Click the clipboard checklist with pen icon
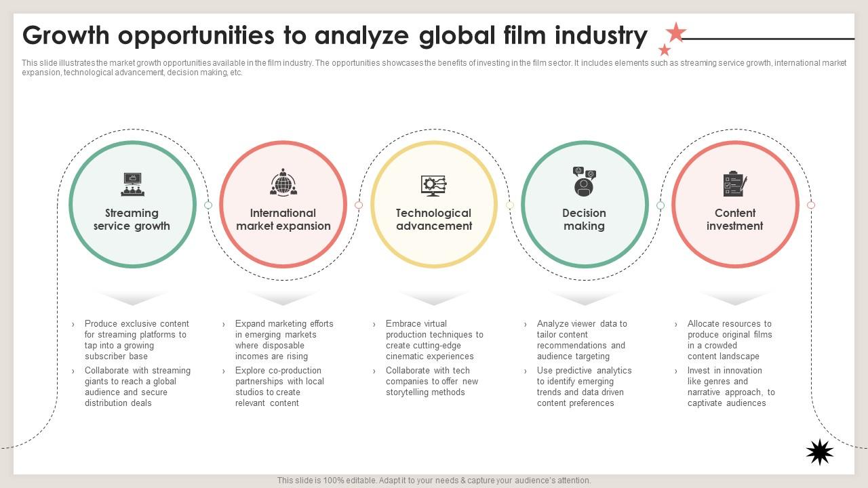 click(735, 184)
